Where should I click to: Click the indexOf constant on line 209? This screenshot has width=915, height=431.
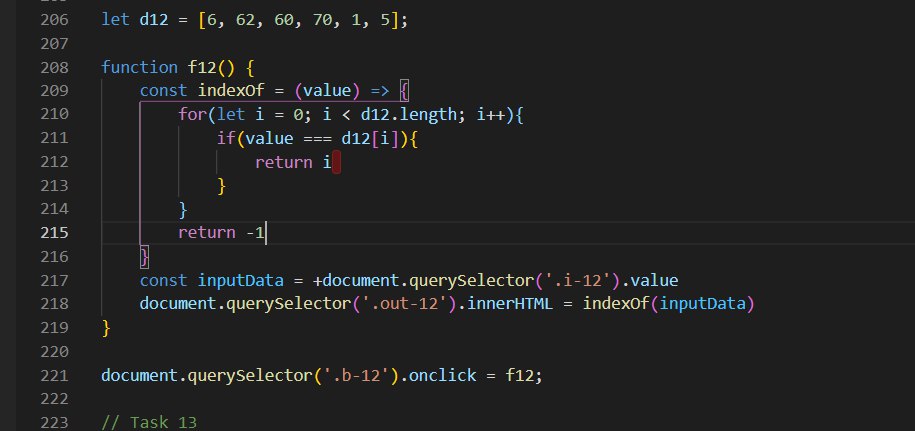pos(231,91)
